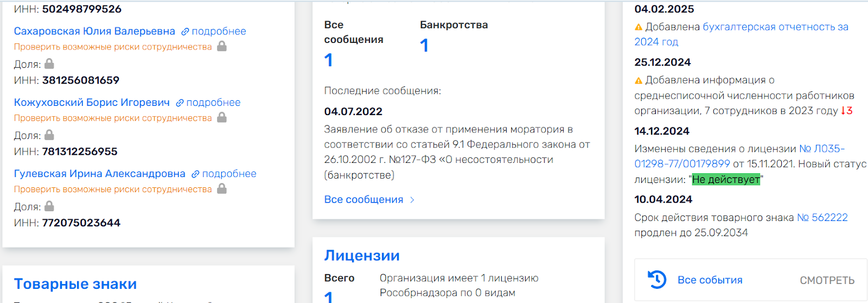Click highlighted status Не действует

click(726, 179)
